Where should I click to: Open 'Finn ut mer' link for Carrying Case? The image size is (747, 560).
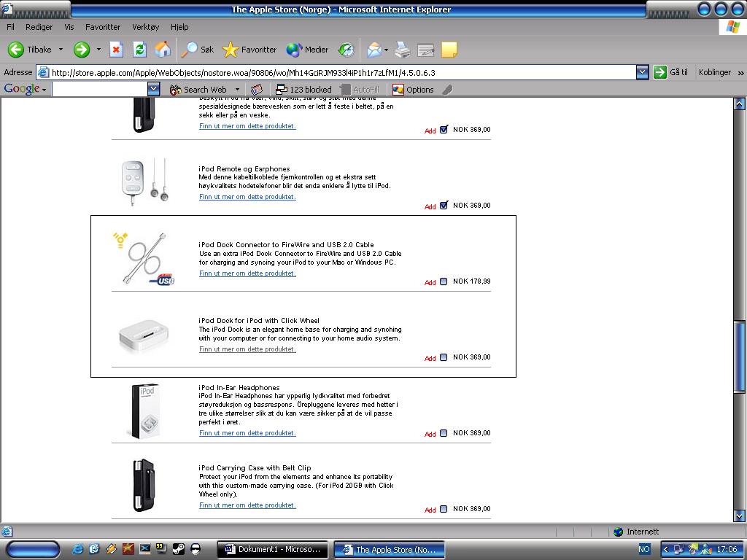coord(247,505)
